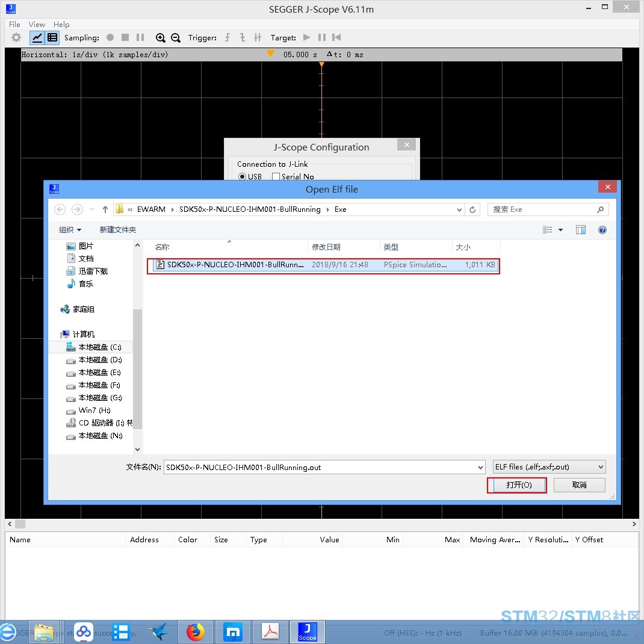This screenshot has width=644, height=644.
Task: Open the File menu
Action: click(14, 24)
